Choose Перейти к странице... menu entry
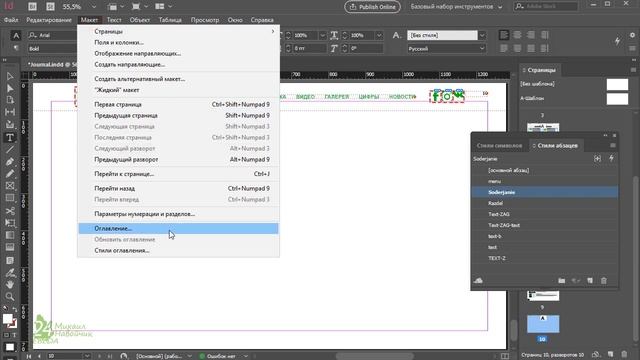 click(178, 173)
